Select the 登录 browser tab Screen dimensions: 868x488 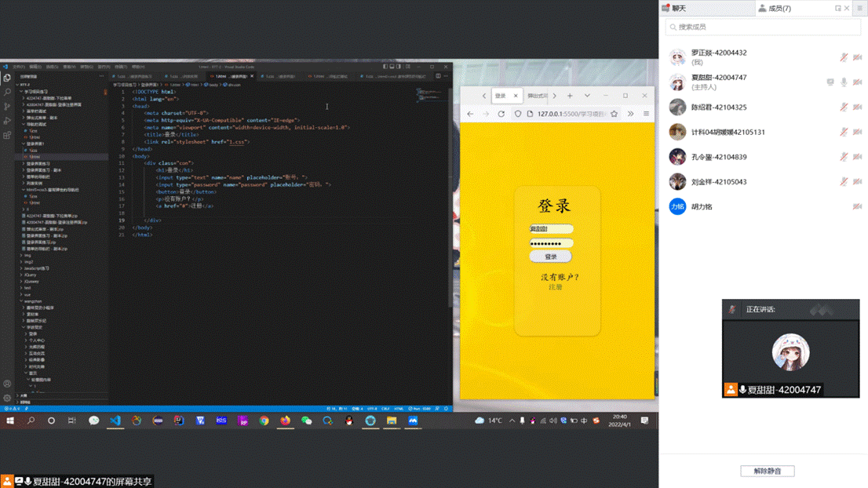(x=500, y=96)
